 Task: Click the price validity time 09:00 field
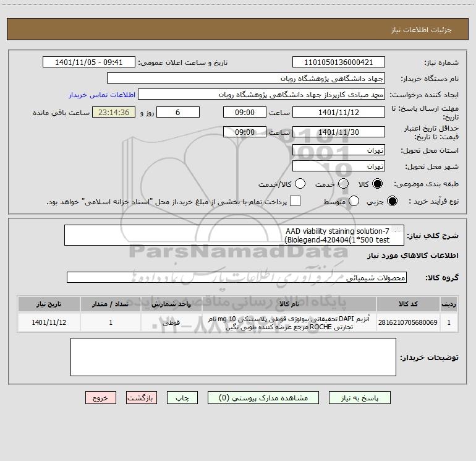point(245,132)
